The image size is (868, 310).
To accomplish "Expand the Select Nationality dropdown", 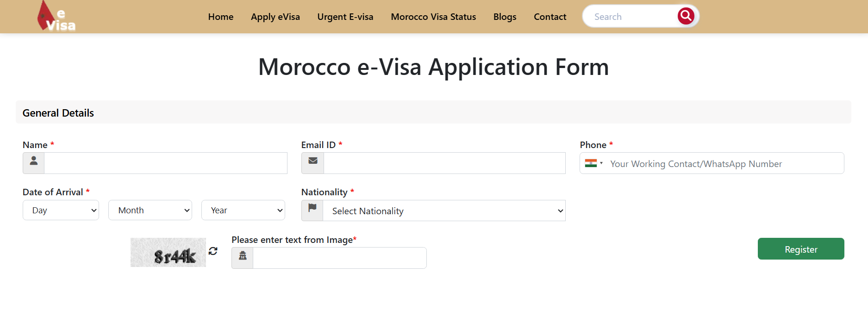I will [444, 211].
